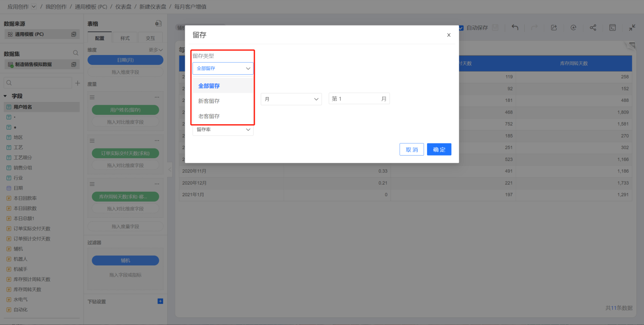Click the Excel export icon beside 表格
The image size is (644, 325).
point(158,23)
